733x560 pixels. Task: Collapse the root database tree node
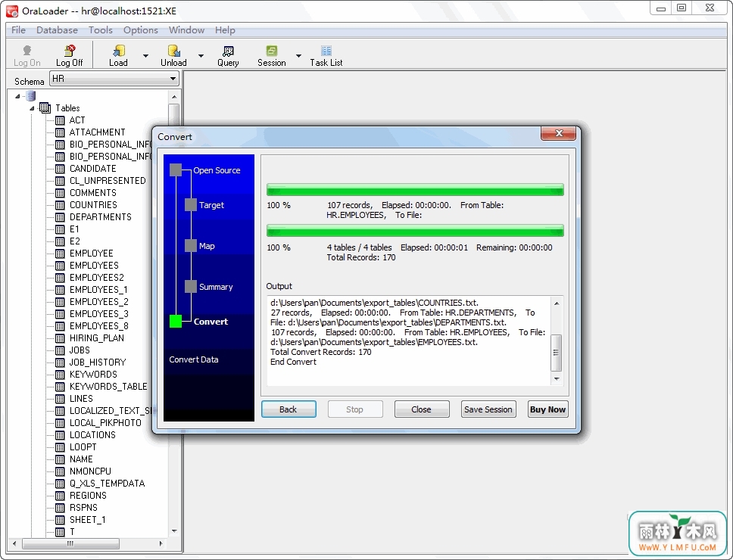(17, 96)
